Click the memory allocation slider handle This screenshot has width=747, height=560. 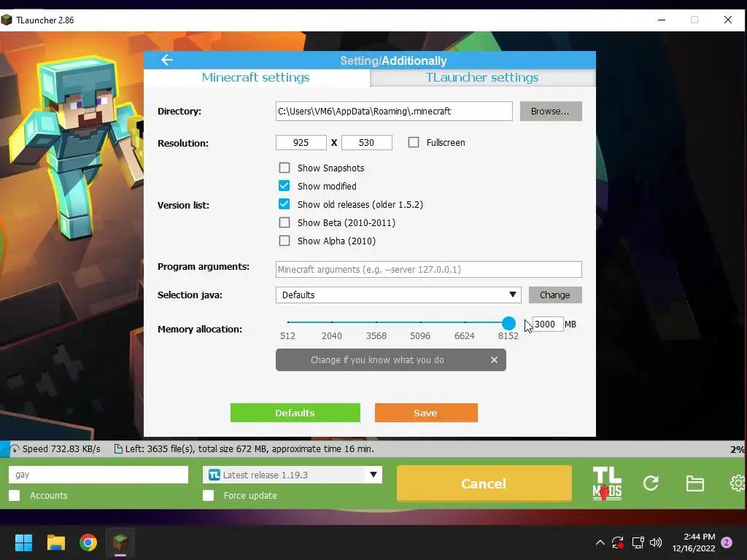(x=508, y=323)
